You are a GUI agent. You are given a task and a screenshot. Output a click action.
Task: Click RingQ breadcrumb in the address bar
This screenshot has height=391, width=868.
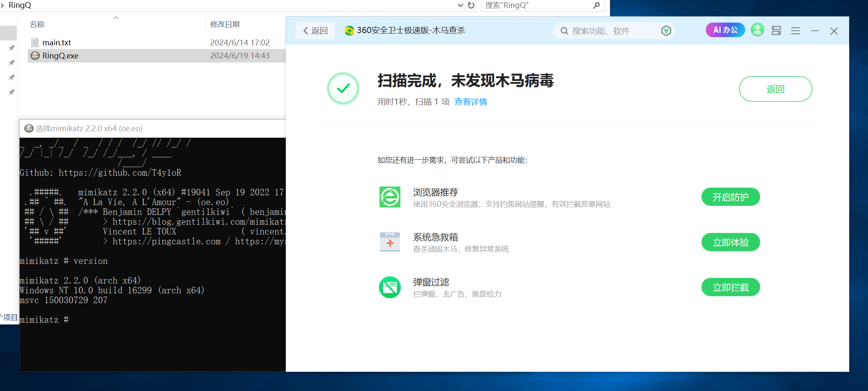coord(20,5)
